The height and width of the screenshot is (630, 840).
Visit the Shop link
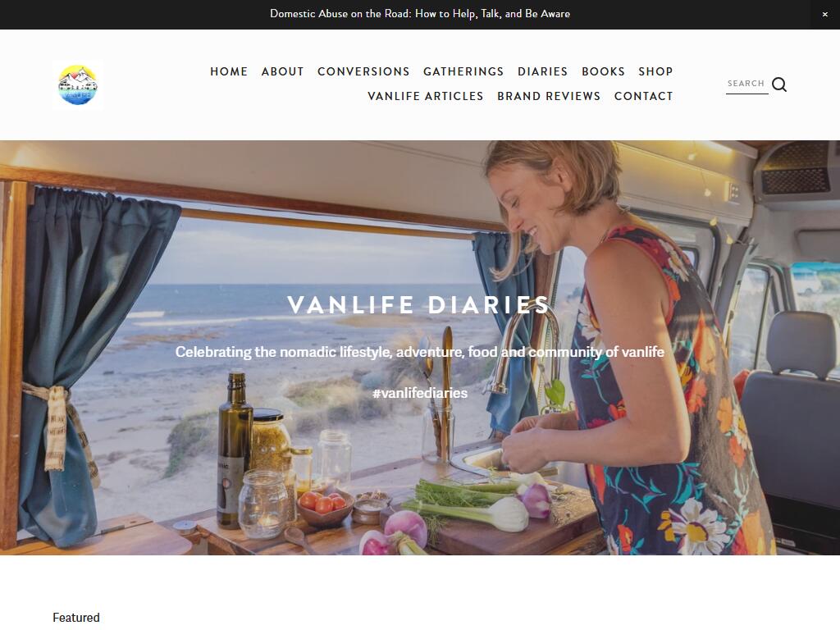point(655,72)
